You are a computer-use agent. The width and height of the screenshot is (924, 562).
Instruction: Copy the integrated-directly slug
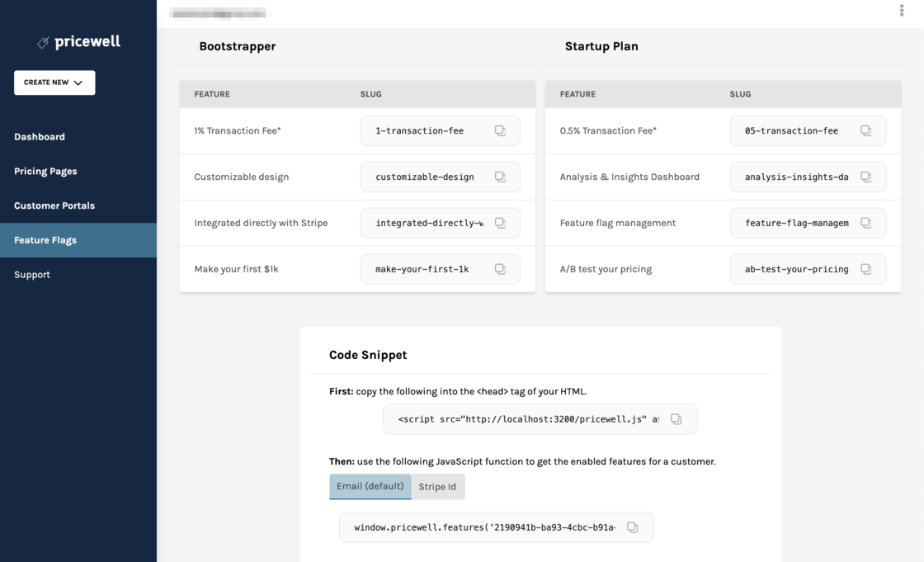click(500, 223)
